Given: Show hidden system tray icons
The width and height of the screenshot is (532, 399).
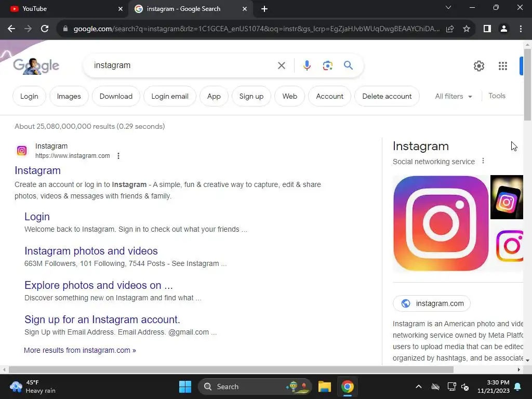Looking at the screenshot, I should click(419, 387).
